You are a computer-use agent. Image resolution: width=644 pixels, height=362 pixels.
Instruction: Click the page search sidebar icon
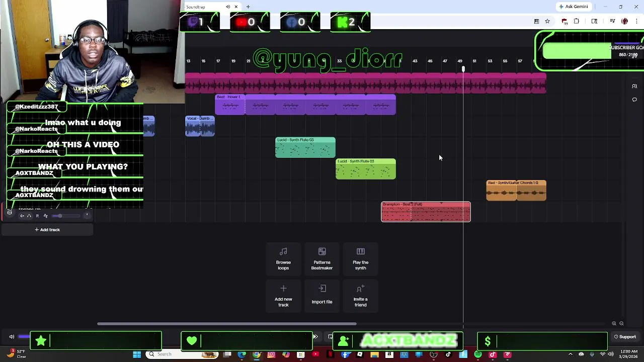click(x=594, y=21)
